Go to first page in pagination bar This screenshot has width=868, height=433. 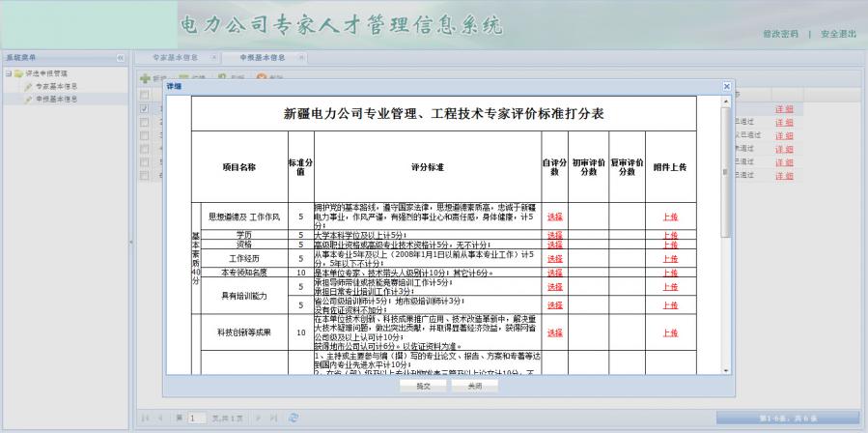click(x=147, y=418)
